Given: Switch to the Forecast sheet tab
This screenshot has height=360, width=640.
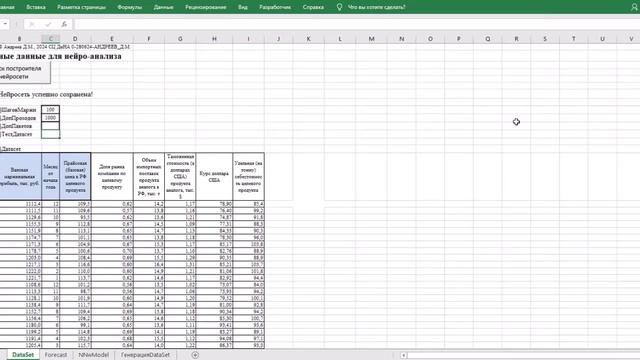Looking at the screenshot, I should pyautogui.click(x=56, y=355).
